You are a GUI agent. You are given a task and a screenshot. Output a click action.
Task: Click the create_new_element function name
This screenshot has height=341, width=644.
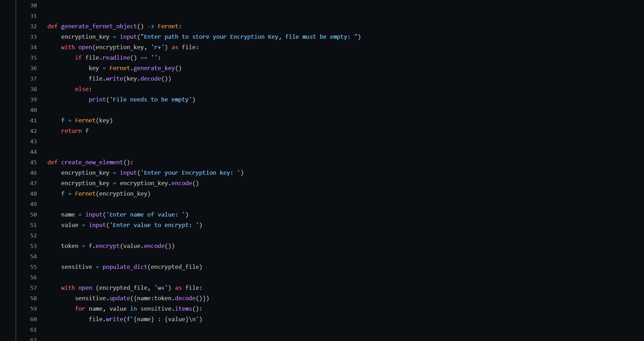[92, 162]
